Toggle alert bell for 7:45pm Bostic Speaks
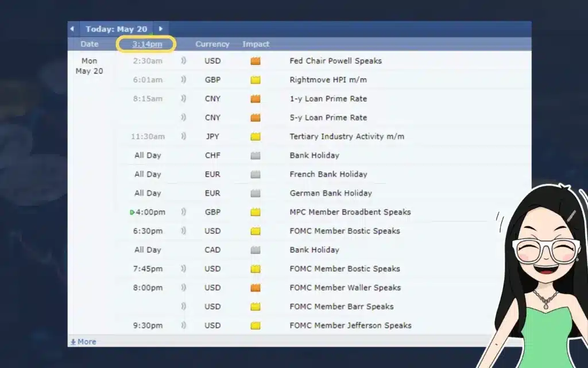 pos(183,269)
